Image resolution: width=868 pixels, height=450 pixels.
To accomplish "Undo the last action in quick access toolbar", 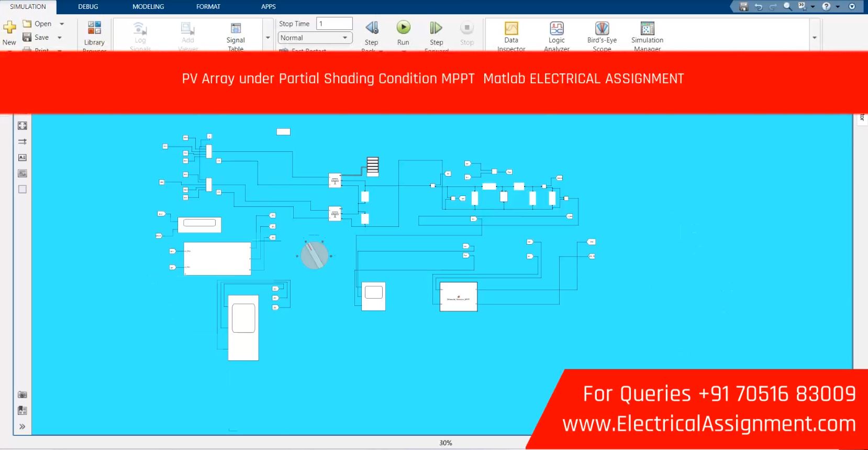I will pyautogui.click(x=759, y=7).
